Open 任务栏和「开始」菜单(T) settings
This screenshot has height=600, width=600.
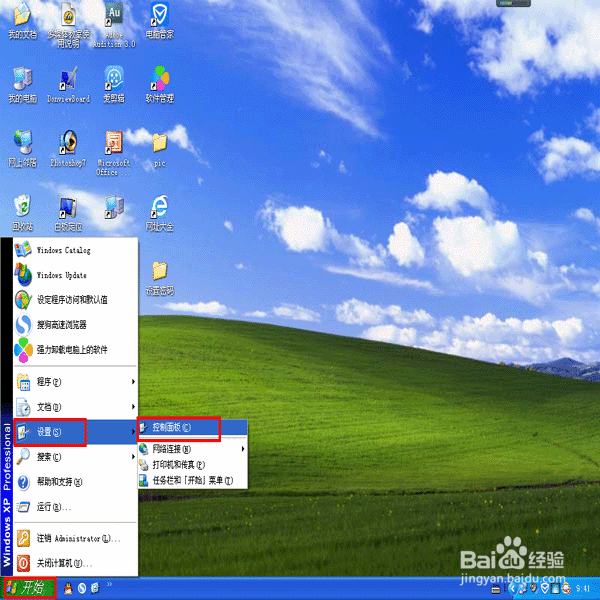(192, 480)
